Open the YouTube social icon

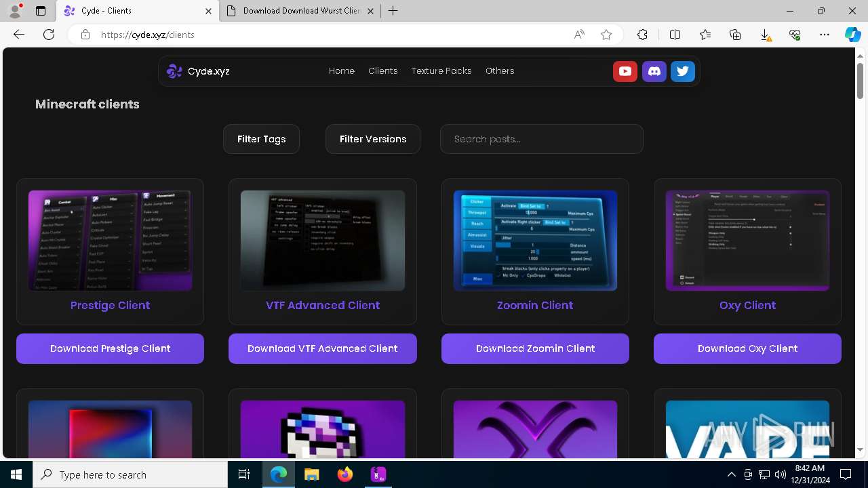point(625,71)
